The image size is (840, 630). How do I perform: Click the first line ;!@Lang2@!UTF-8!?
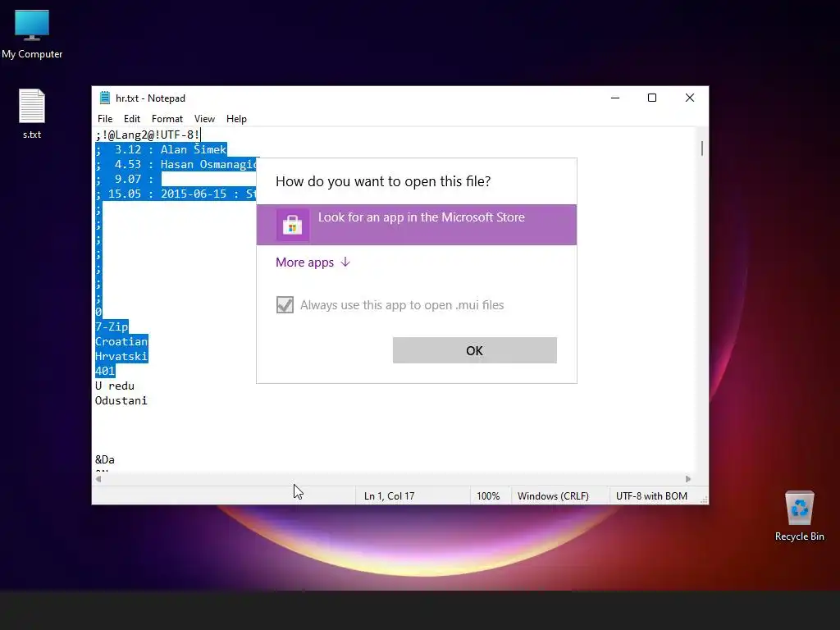pyautogui.click(x=148, y=135)
